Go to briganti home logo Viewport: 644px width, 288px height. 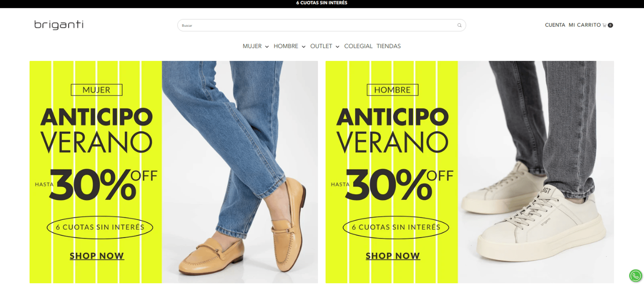59,25
